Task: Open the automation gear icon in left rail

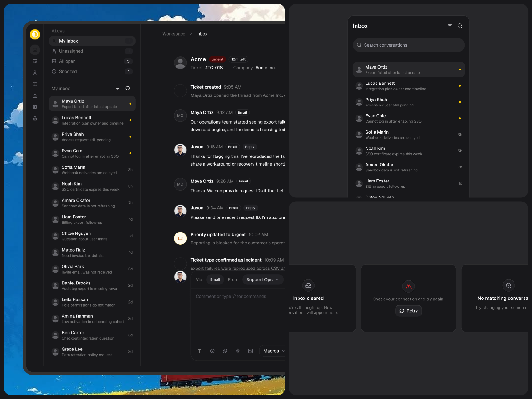Action: pyautogui.click(x=35, y=107)
